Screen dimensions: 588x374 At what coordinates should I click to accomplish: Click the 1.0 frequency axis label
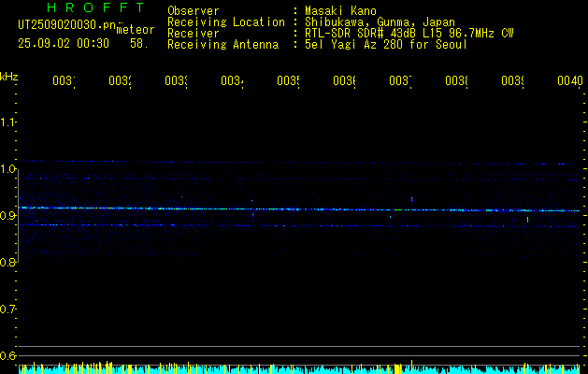[x=7, y=169]
